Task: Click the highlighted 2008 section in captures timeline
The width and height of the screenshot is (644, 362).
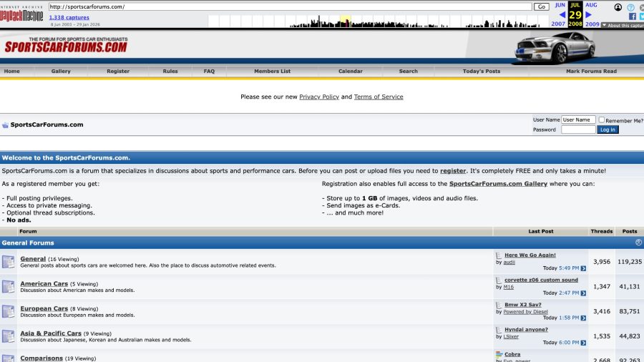Action: click(345, 21)
